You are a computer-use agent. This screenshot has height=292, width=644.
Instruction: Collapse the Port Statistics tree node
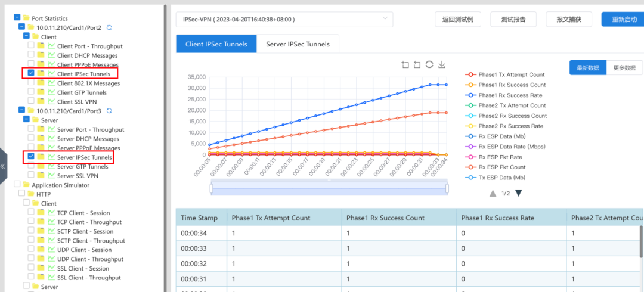click(x=17, y=18)
